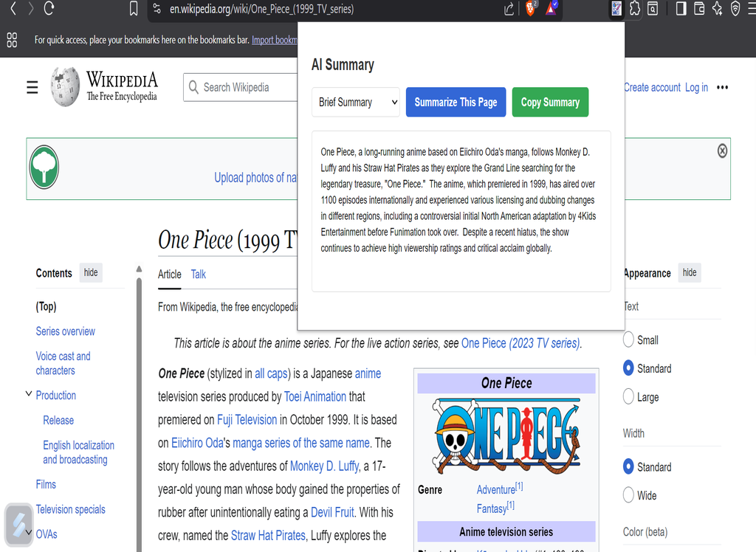Click the Log in link
Viewport: 756px width, 552px height.
pyautogui.click(x=697, y=88)
